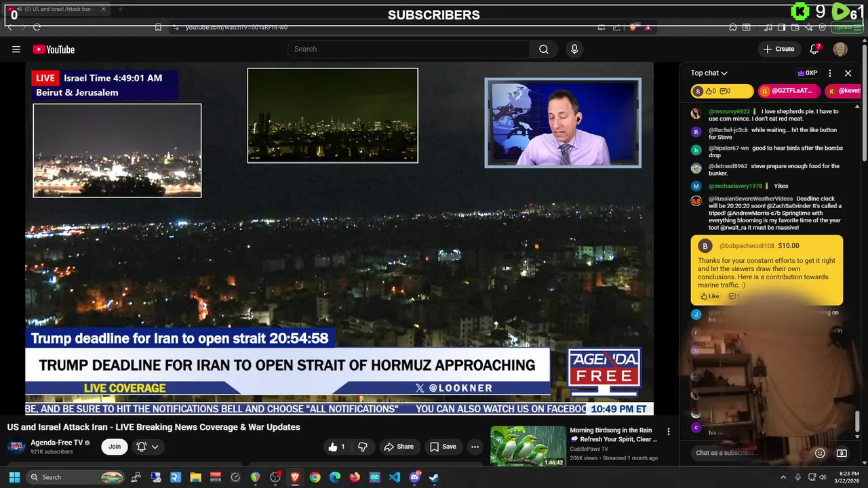This screenshot has width=868, height=488.
Task: Open Leo AI sparkle icon
Action: [809, 27]
